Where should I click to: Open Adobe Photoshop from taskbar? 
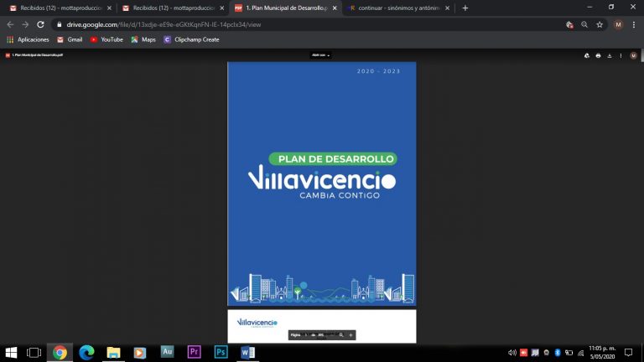point(221,352)
